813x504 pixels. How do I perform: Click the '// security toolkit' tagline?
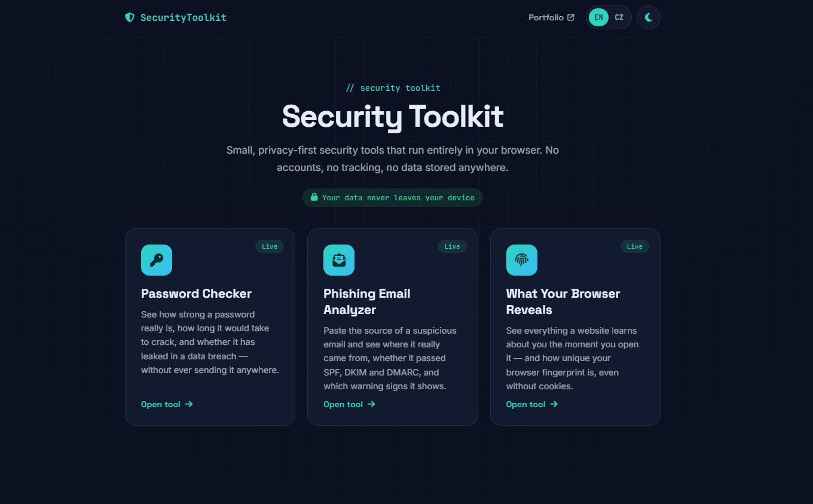pos(393,88)
